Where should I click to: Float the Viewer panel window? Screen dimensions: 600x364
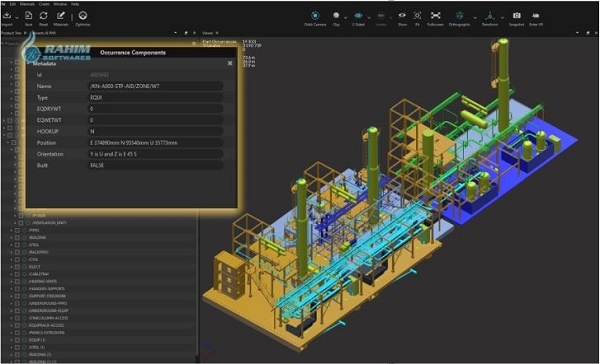(588, 33)
